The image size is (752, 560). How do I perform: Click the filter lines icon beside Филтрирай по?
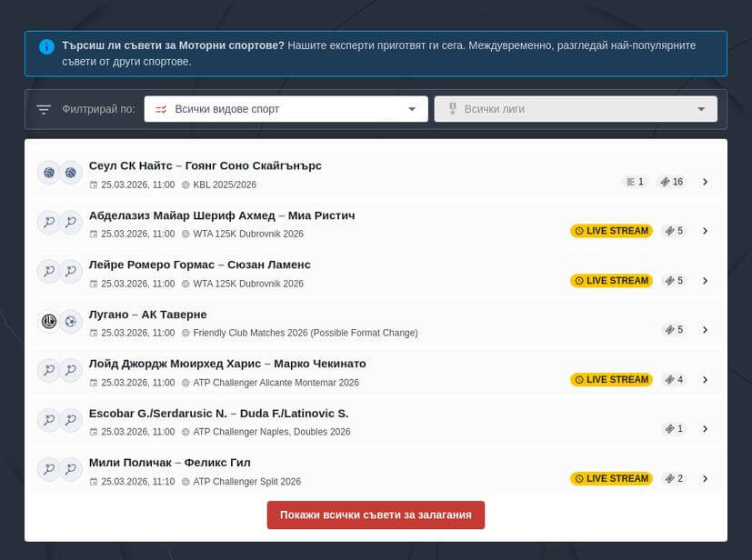pyautogui.click(x=44, y=109)
